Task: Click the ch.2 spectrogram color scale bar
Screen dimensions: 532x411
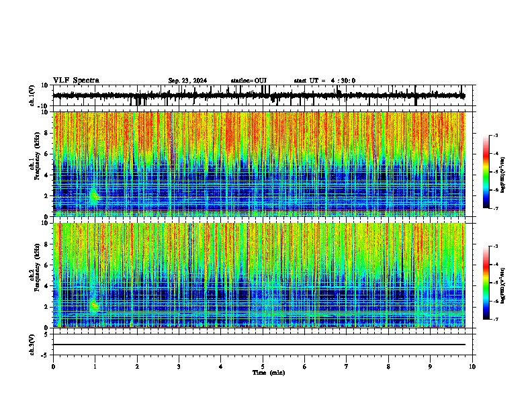Action: 486,283
